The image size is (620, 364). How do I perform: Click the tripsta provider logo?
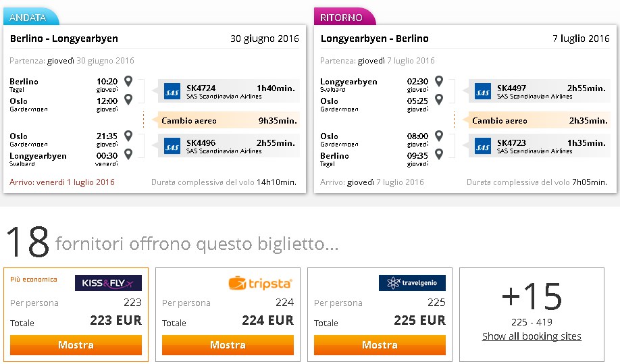pyautogui.click(x=260, y=283)
